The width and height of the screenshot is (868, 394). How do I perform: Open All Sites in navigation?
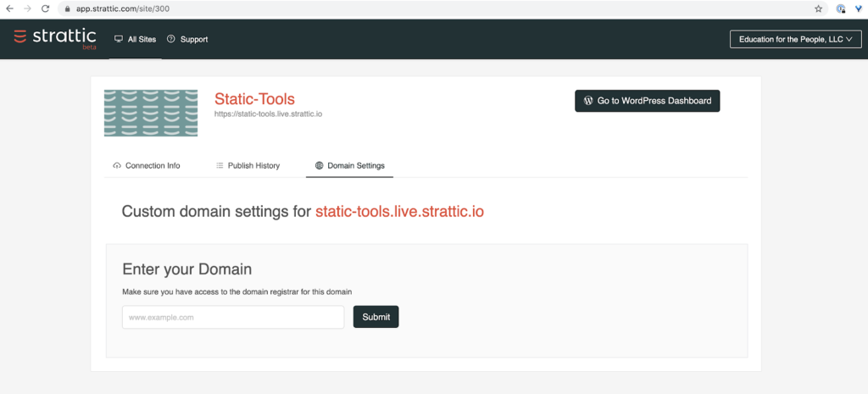pos(135,39)
